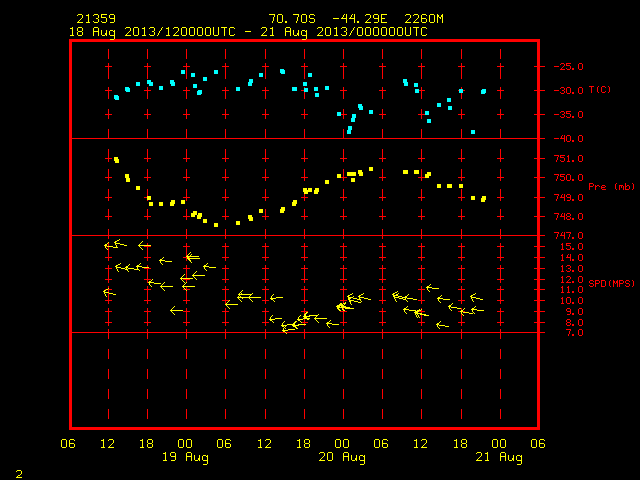
Task: Click the 2260M elevation text
Action: pos(424,19)
